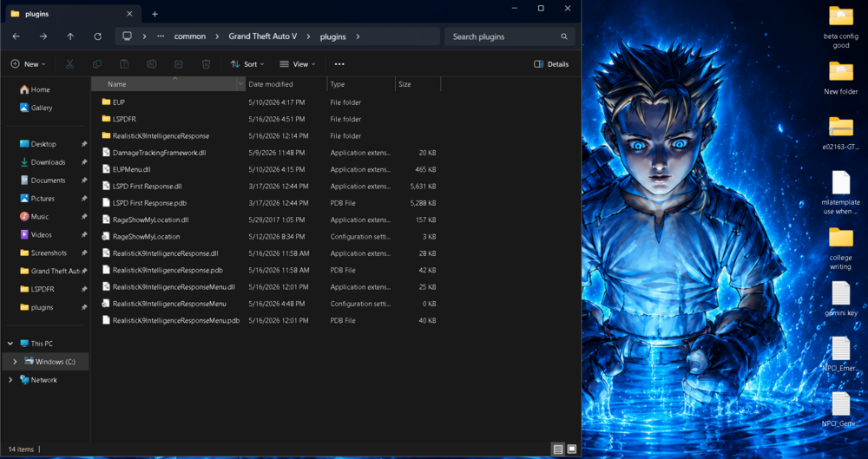The height and width of the screenshot is (459, 868).
Task: Go up one folder level
Action: [x=70, y=36]
